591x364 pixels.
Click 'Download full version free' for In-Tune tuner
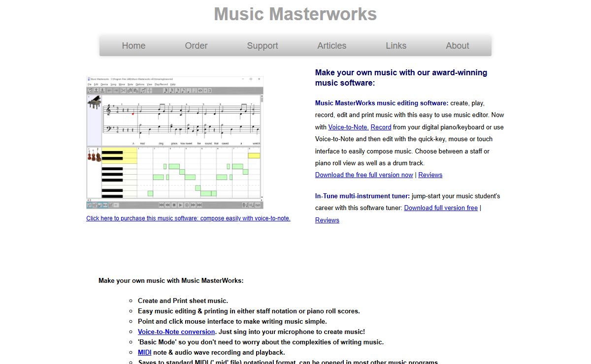click(x=441, y=208)
